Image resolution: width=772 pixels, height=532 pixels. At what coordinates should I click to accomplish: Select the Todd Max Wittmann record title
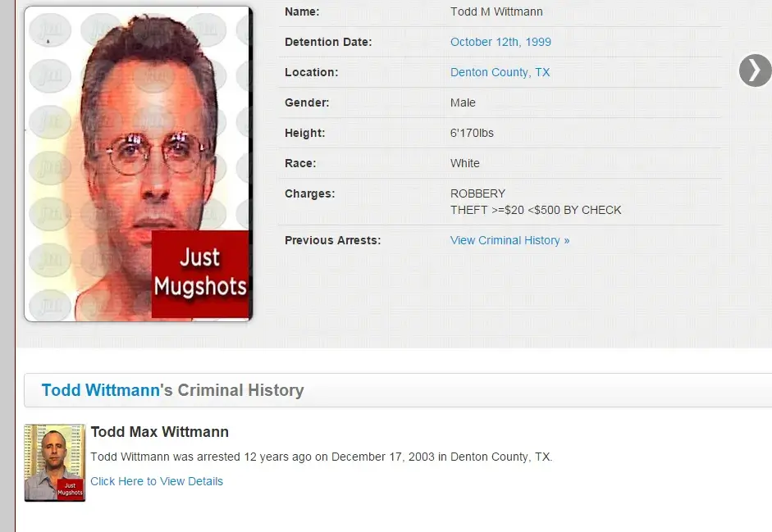(159, 432)
